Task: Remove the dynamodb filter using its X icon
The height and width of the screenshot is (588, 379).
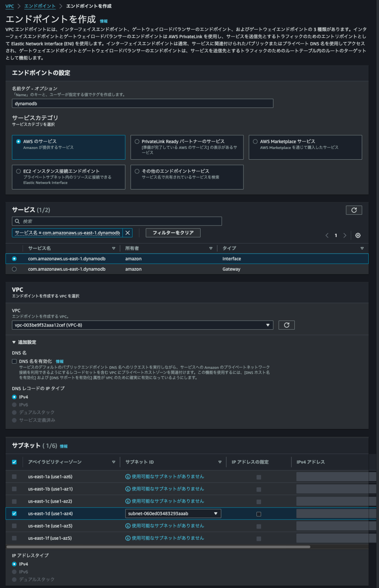Action: [x=127, y=232]
